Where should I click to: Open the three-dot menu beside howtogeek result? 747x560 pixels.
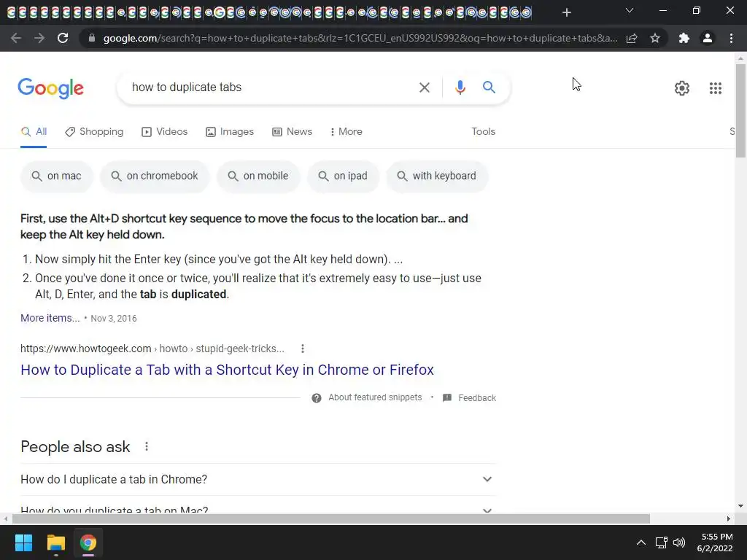coord(303,349)
